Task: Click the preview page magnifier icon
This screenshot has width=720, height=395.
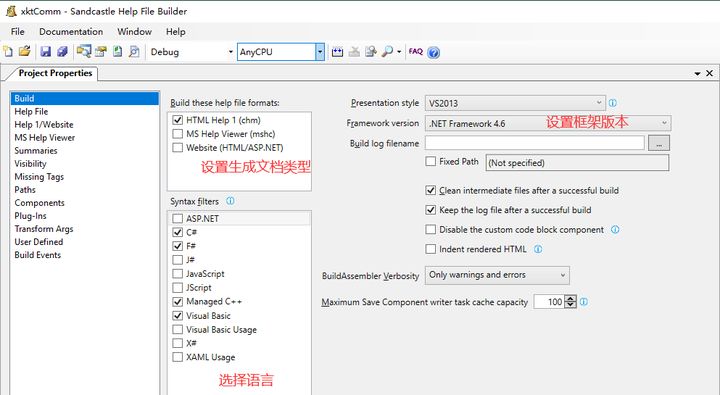Action: point(134,51)
